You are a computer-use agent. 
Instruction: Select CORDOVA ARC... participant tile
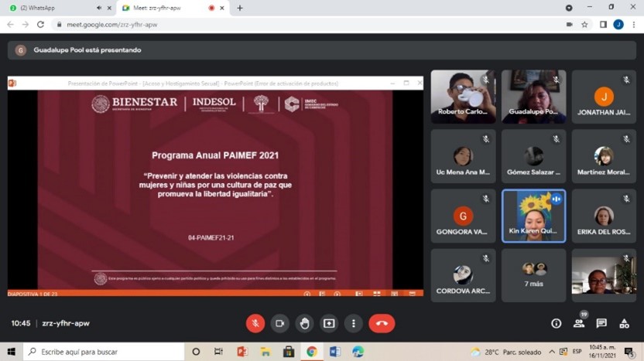coord(463,275)
